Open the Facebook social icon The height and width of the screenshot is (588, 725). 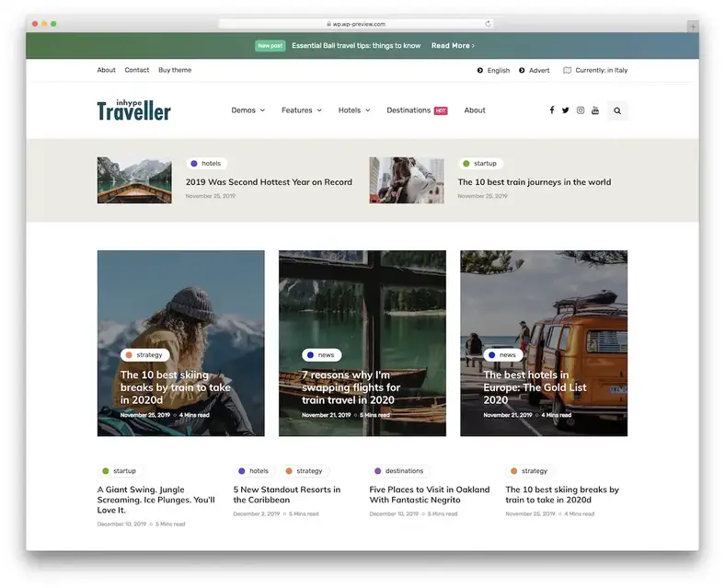552,110
